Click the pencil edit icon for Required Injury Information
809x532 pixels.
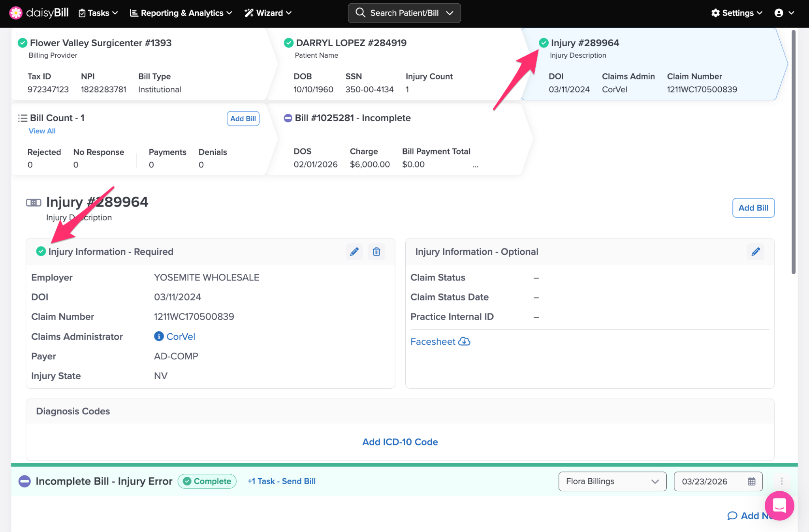(354, 252)
